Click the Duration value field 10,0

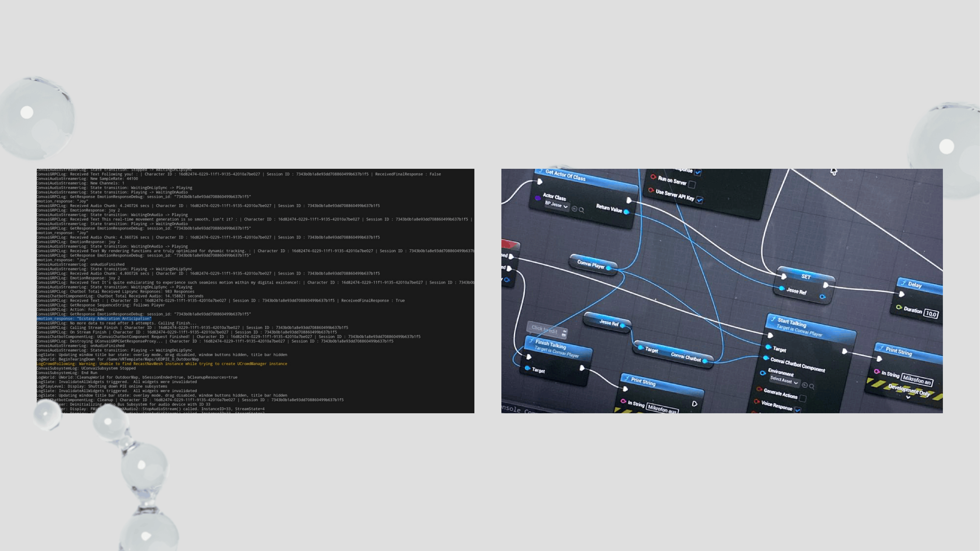(x=931, y=314)
